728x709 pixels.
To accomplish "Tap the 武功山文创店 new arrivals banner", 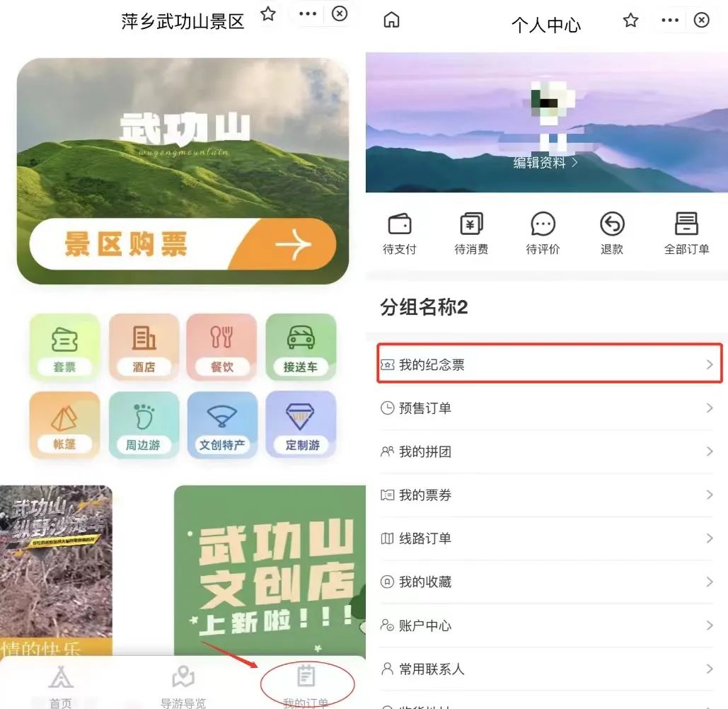I will coord(269,573).
